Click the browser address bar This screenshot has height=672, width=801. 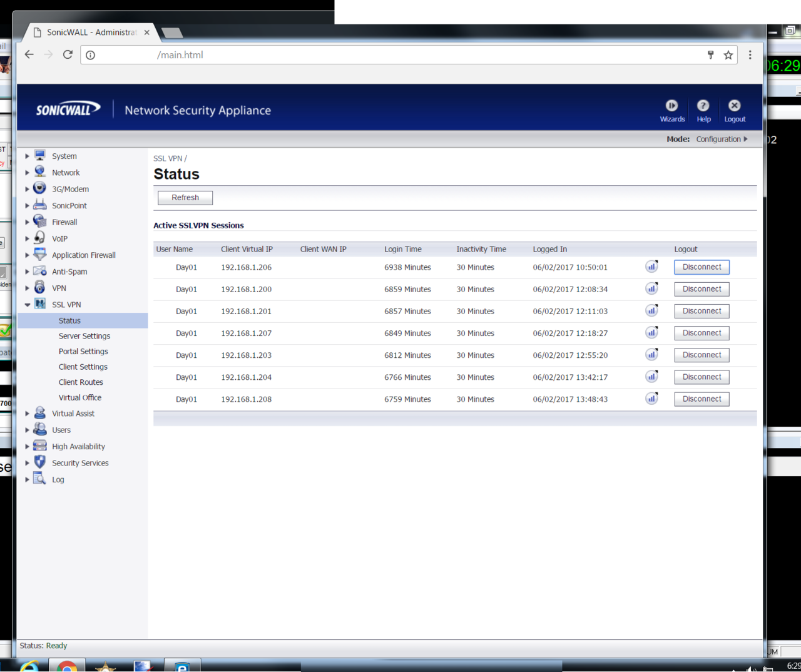click(400, 55)
